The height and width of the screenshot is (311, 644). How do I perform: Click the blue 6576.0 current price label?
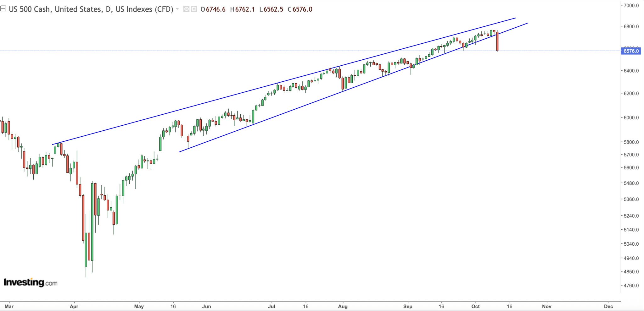click(631, 51)
